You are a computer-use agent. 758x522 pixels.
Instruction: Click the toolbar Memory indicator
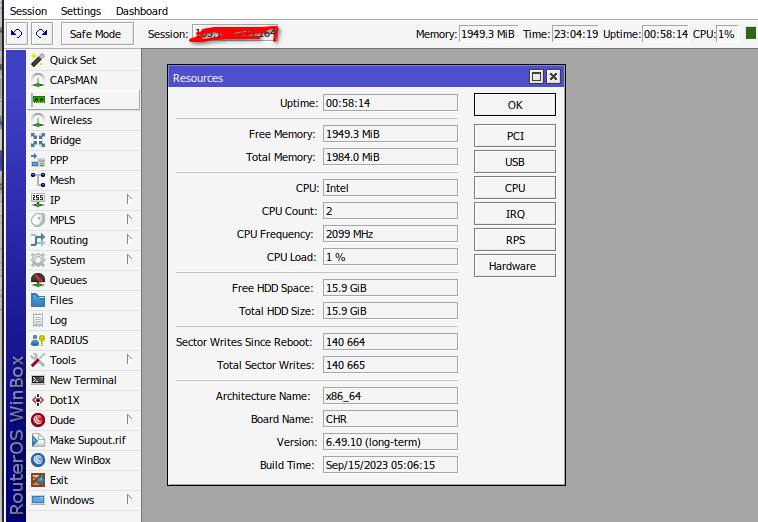[487, 34]
